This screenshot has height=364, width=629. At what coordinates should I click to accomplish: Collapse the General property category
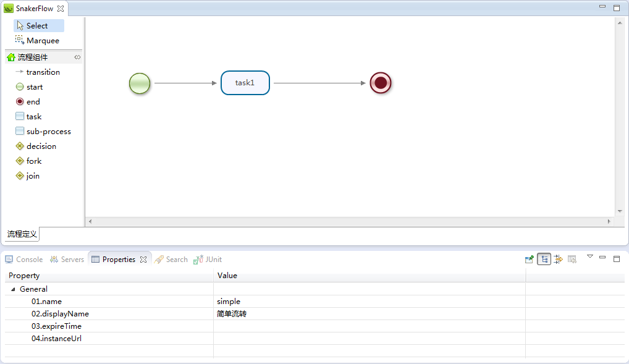tap(13, 289)
